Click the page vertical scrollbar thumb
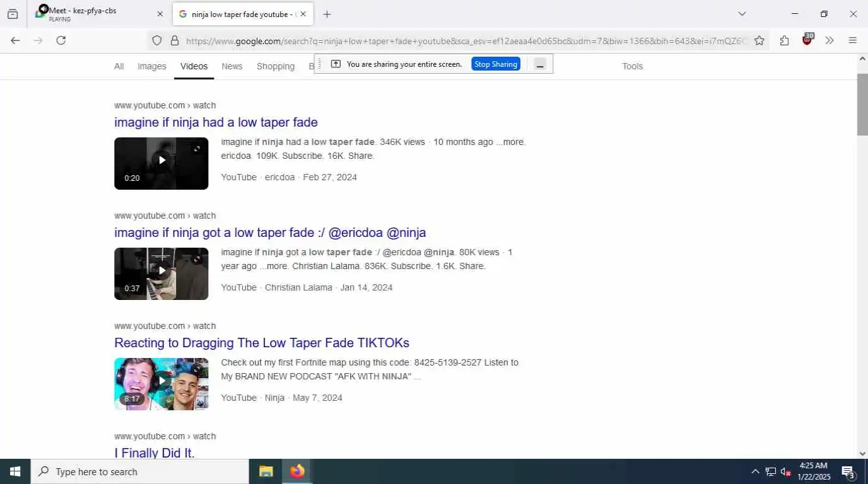This screenshot has height=484, width=868. [x=862, y=104]
